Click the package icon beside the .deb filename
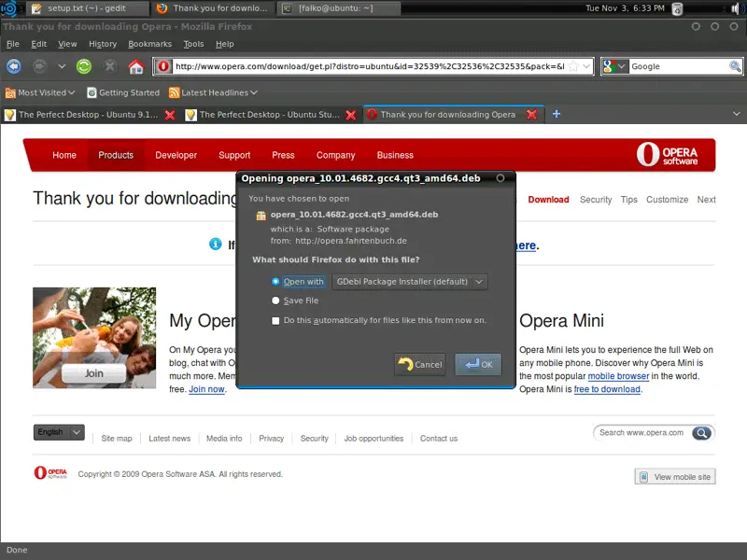The height and width of the screenshot is (560, 747). point(261,216)
